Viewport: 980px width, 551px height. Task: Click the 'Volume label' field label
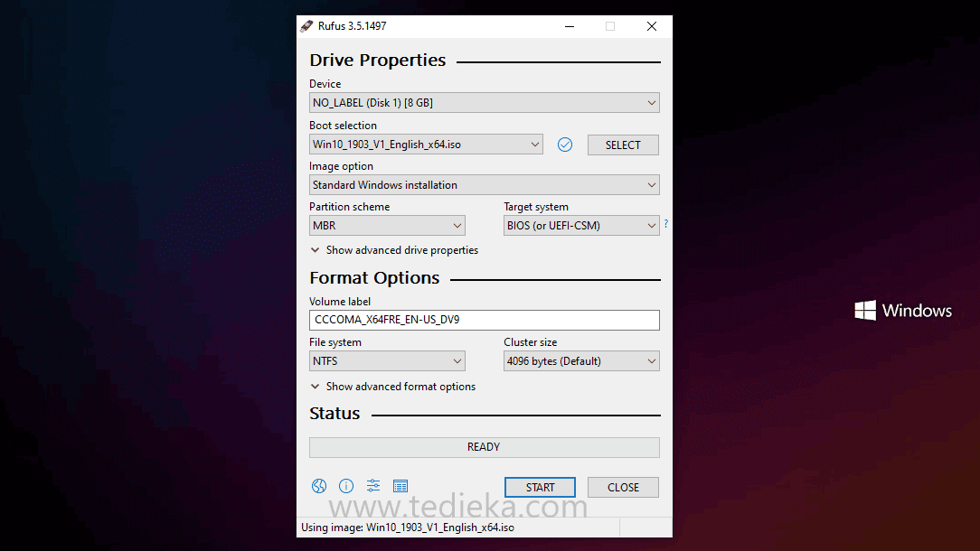[x=340, y=301]
